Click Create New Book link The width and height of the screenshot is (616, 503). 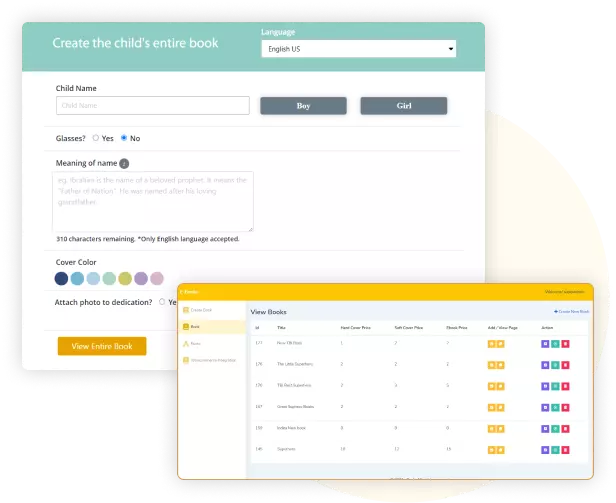click(572, 312)
